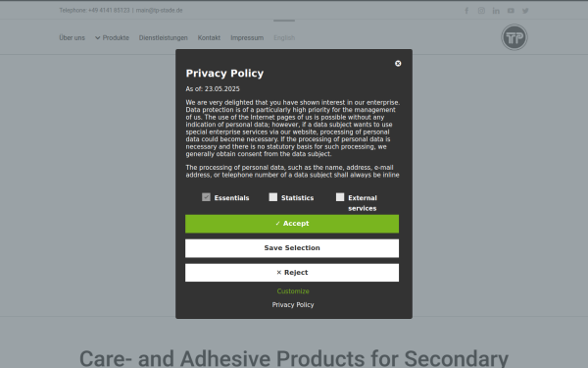The height and width of the screenshot is (368, 588).
Task: Click the Save Selection button
Action: 292,248
